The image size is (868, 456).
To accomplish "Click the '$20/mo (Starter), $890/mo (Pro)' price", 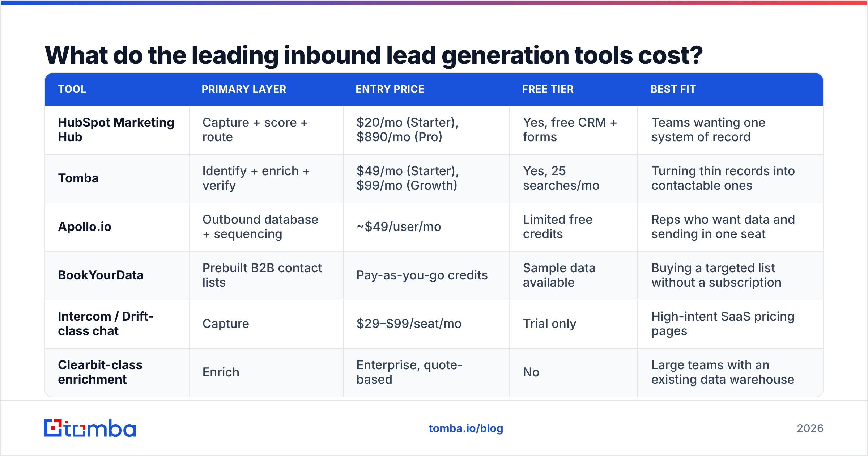I will click(x=426, y=130).
